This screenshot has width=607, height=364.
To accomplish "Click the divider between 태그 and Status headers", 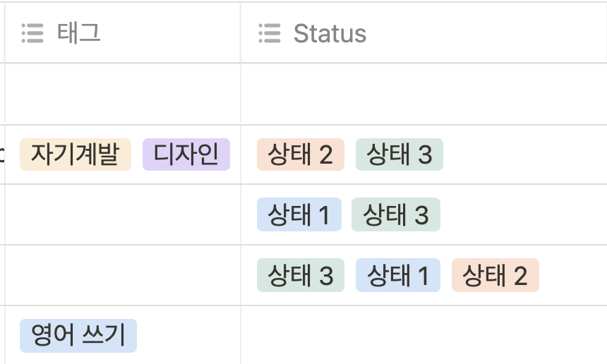I will point(241,33).
